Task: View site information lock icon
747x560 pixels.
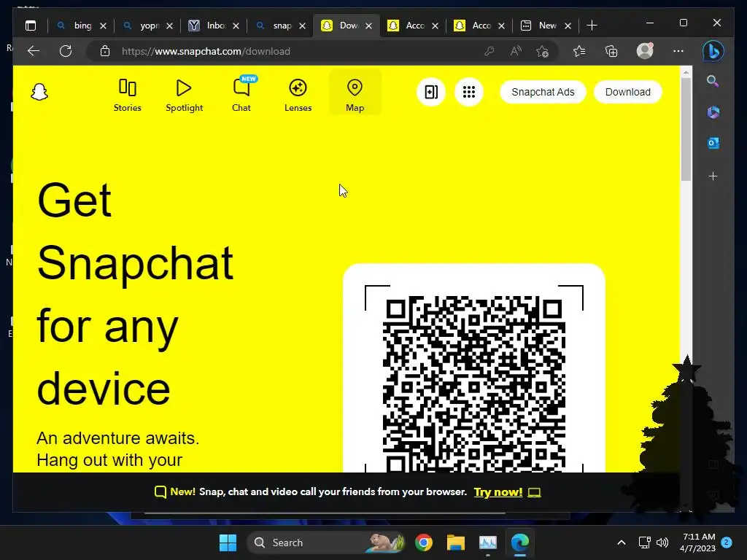Action: (x=105, y=51)
